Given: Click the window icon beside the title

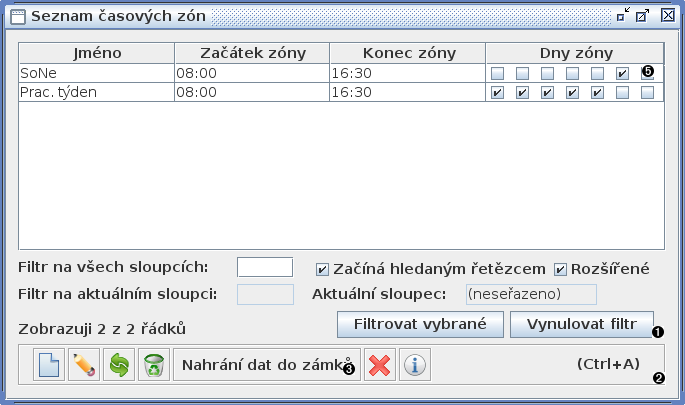Looking at the screenshot, I should (17, 17).
